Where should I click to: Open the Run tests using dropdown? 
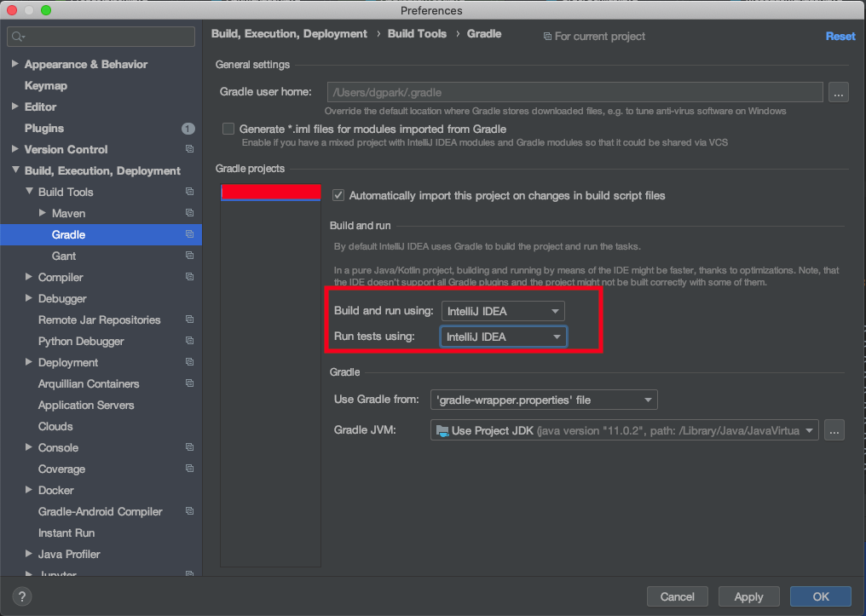[503, 337]
